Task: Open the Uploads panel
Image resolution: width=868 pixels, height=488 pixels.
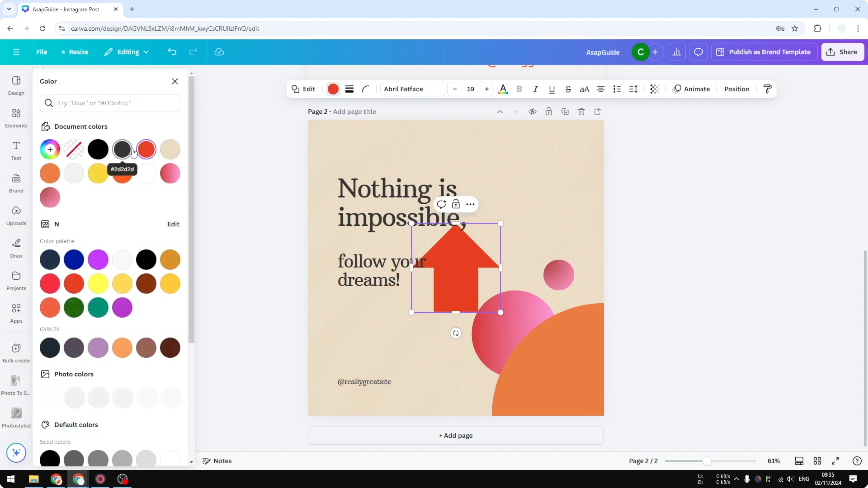Action: click(16, 215)
